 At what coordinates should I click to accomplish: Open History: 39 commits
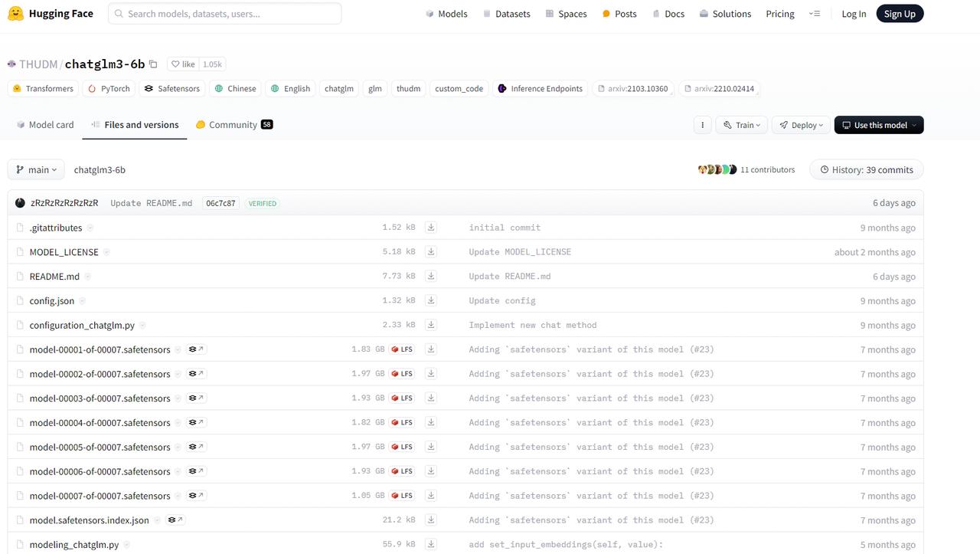point(866,169)
